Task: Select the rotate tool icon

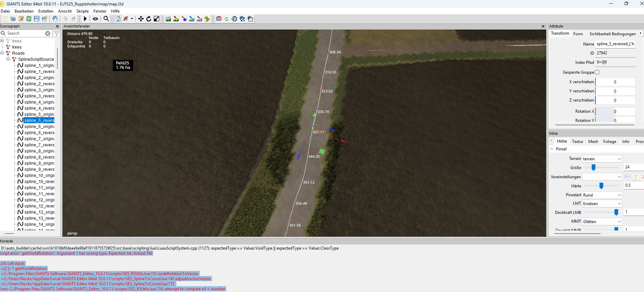Action: point(149,19)
